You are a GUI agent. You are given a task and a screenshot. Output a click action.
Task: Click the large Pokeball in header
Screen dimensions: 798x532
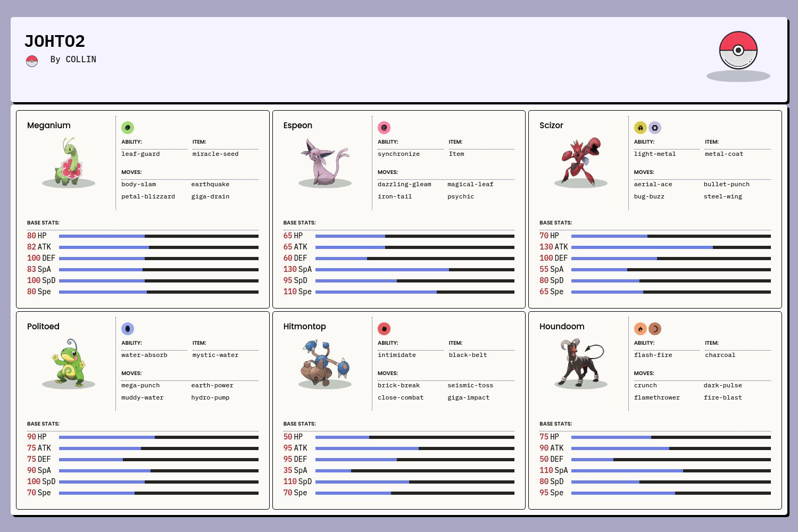coord(738,50)
